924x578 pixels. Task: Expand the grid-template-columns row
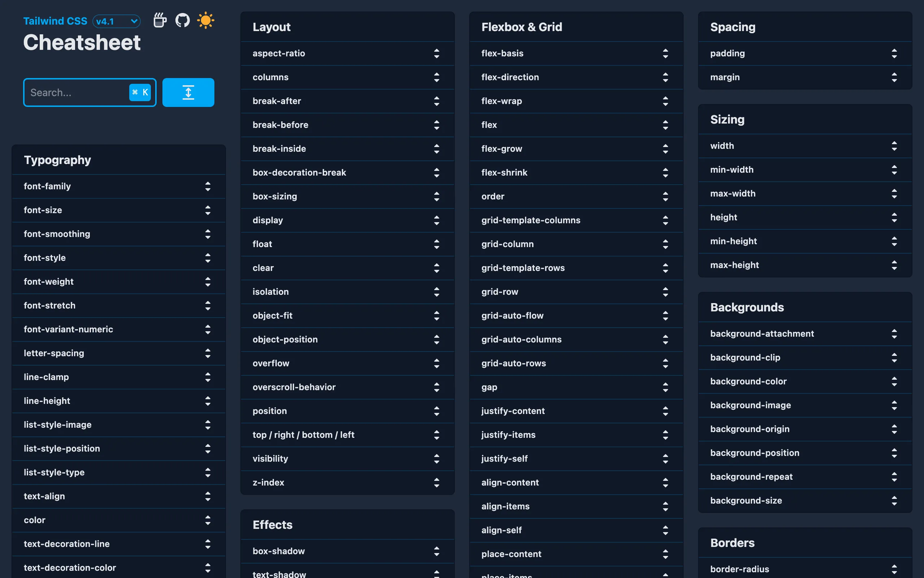click(x=576, y=220)
